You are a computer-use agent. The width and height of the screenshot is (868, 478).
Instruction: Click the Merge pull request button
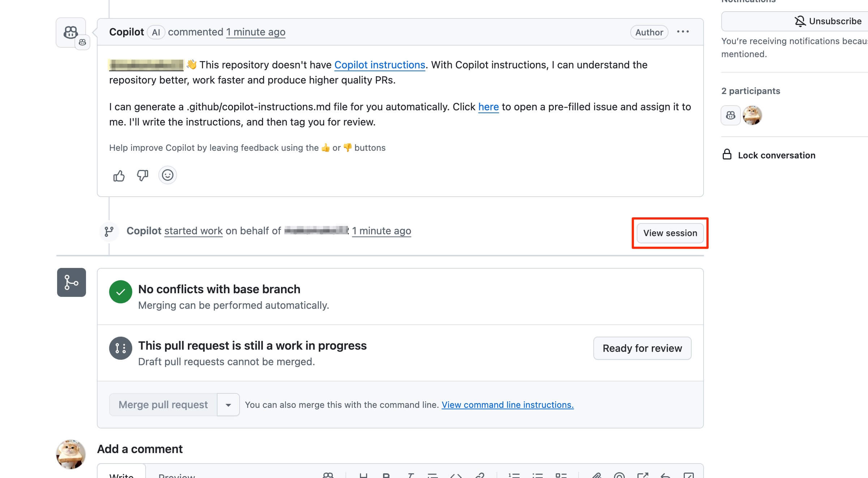pyautogui.click(x=163, y=405)
